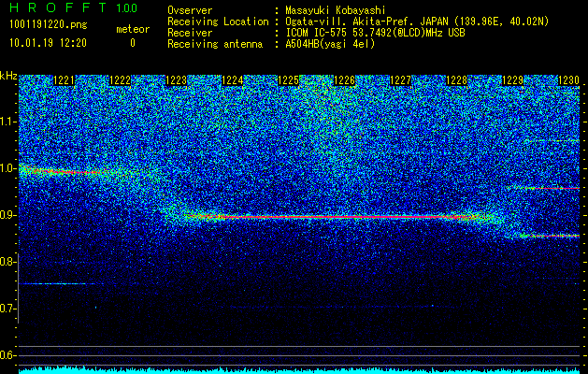
Task: Click the meteor count value 0
Action: tap(133, 43)
